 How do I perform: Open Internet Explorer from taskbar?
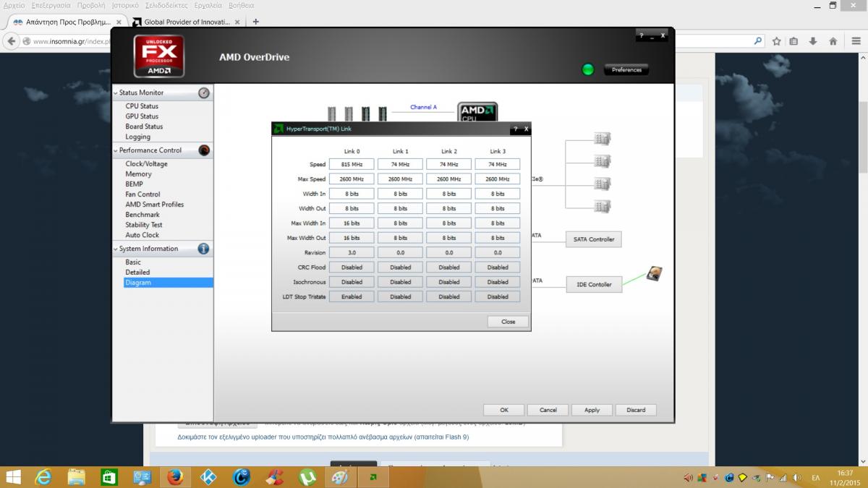click(x=44, y=477)
